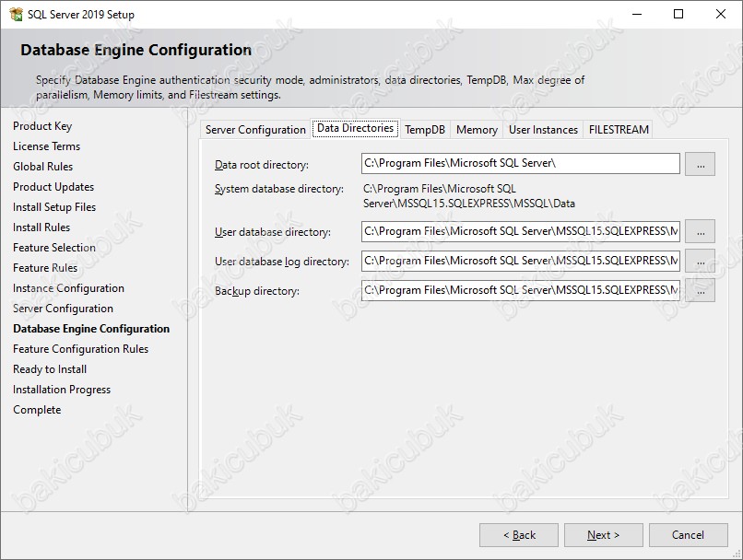Image resolution: width=743 pixels, height=560 pixels.
Task: Select the Data Directories tab
Action: coord(356,128)
